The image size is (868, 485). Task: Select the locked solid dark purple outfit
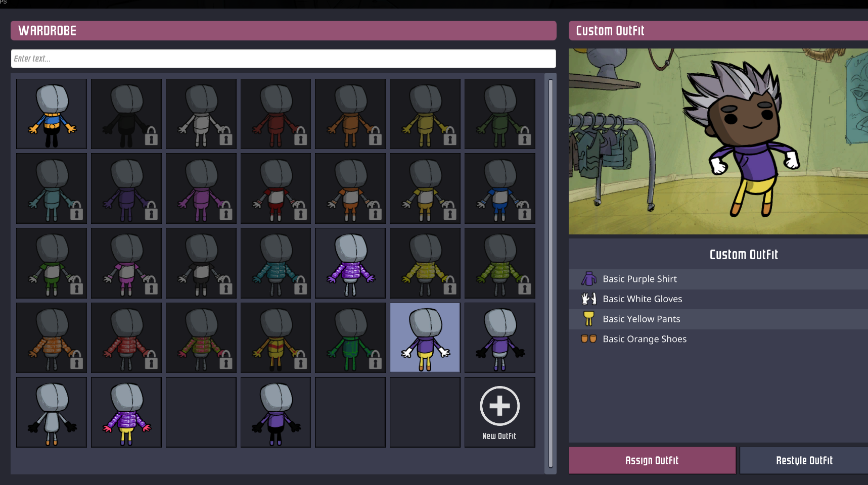point(126,188)
